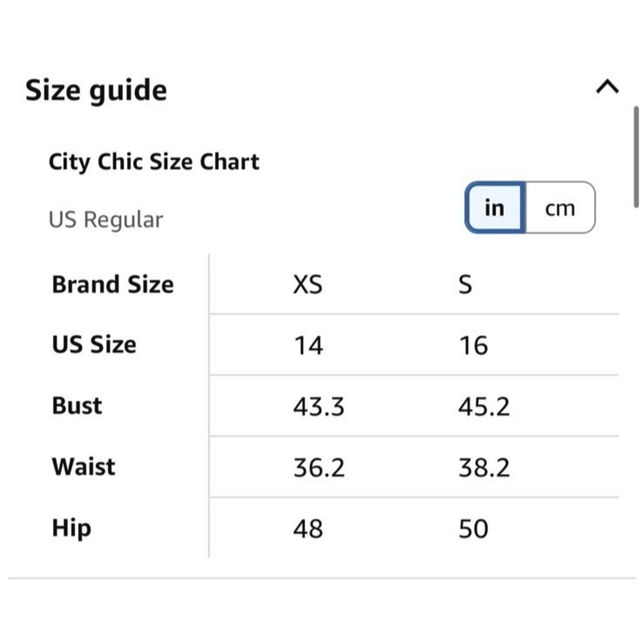This screenshot has height=644, width=644.
Task: Select the S brand size column
Action: click(x=465, y=284)
